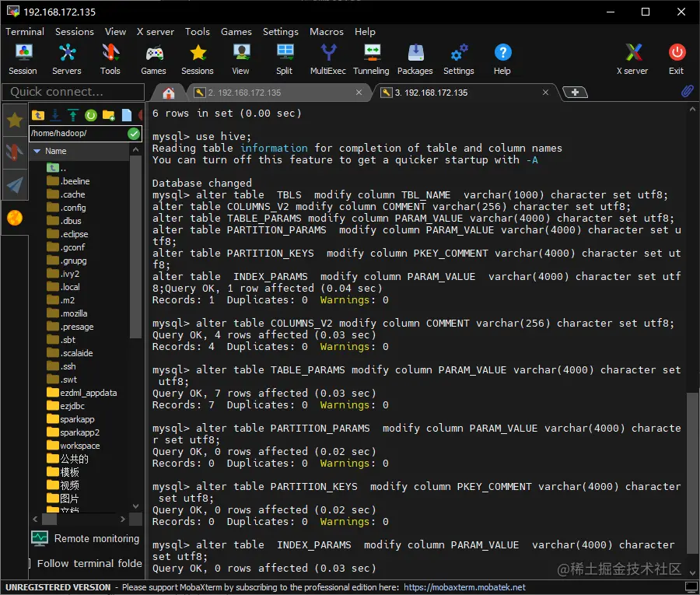Open the Tools sidebar tab icon
700x595 pixels.
(15, 152)
